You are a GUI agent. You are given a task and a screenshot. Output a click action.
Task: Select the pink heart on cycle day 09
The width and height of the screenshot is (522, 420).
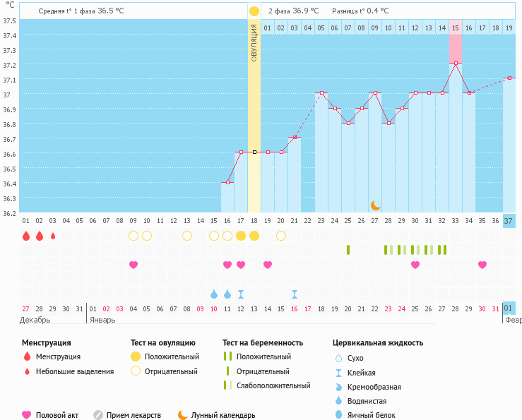133,265
